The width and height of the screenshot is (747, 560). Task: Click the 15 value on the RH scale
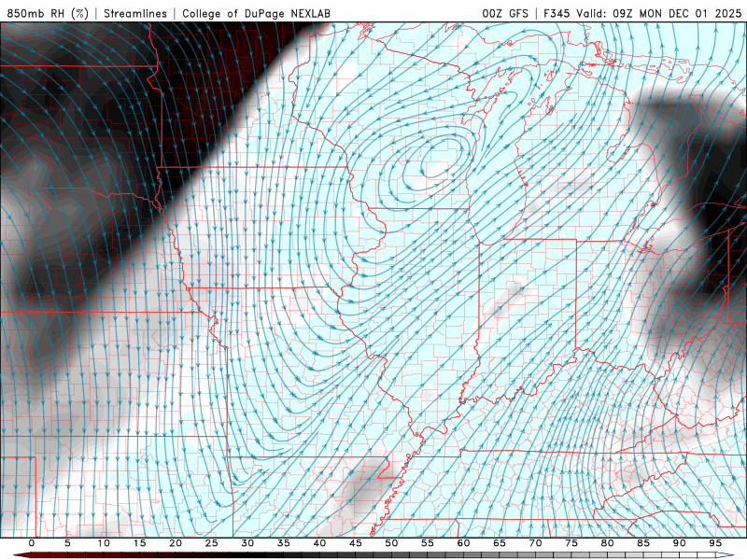(139, 543)
